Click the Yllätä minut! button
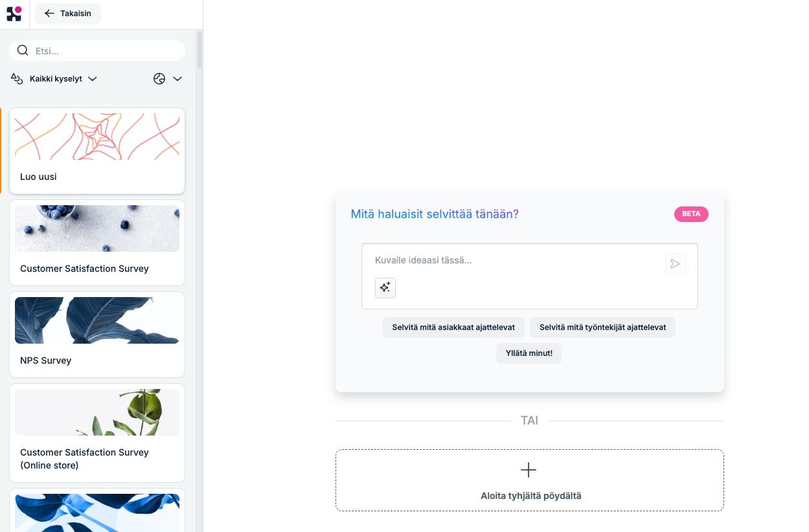The image size is (809, 532). tap(529, 353)
